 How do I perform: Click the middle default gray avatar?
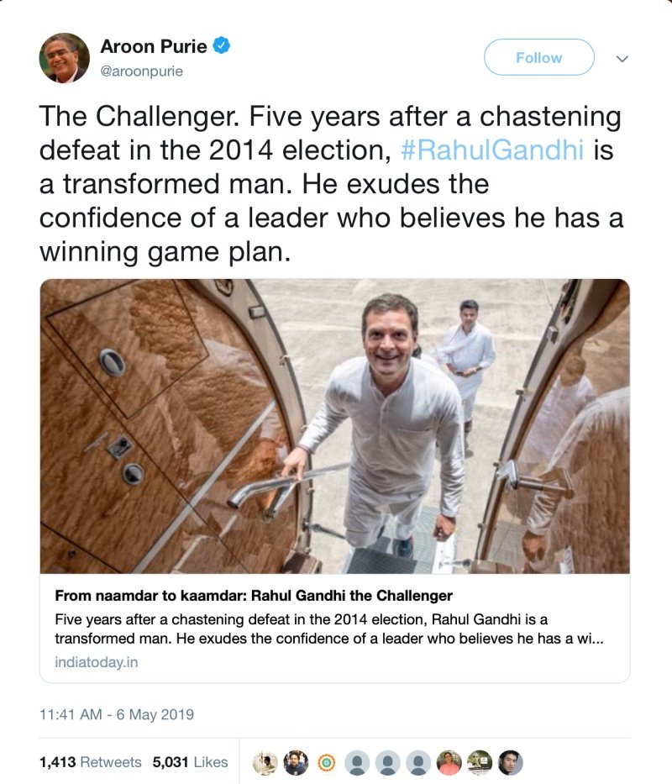[388, 762]
